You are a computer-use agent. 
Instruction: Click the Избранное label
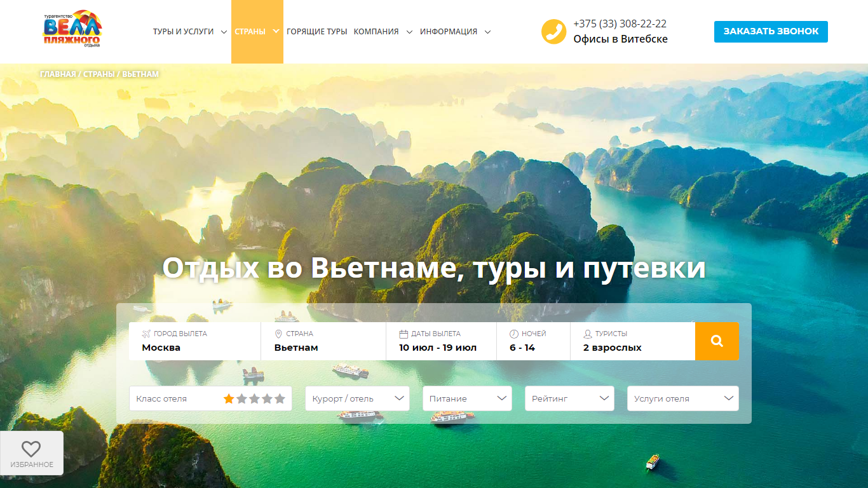pyautogui.click(x=32, y=464)
